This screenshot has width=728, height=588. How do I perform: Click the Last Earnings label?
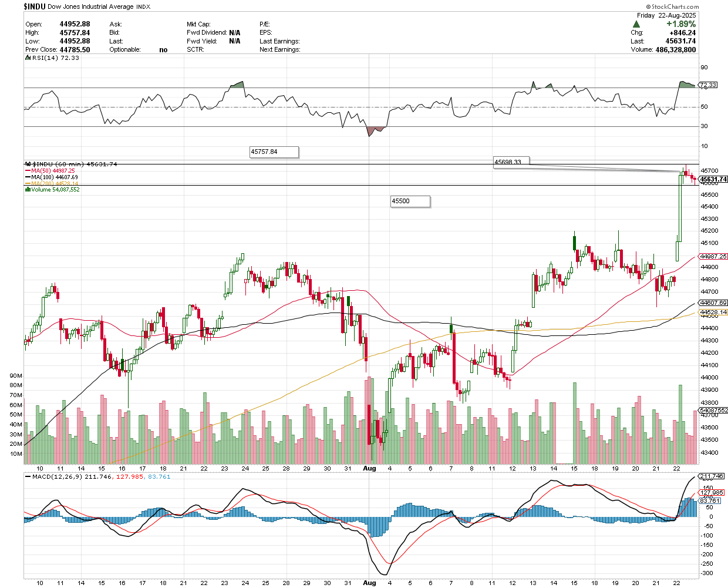(x=279, y=42)
